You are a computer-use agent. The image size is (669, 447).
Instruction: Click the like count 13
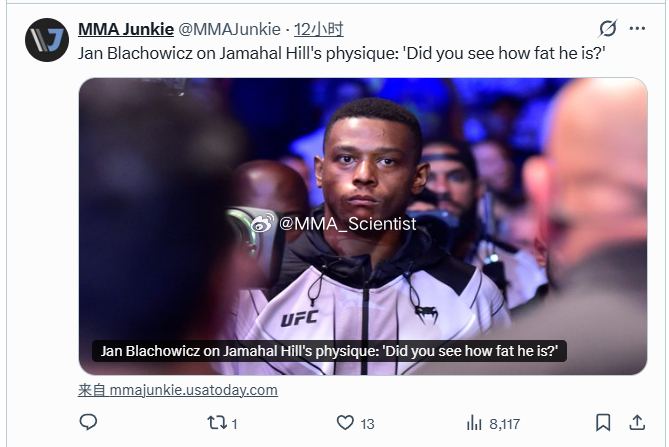[367, 424]
